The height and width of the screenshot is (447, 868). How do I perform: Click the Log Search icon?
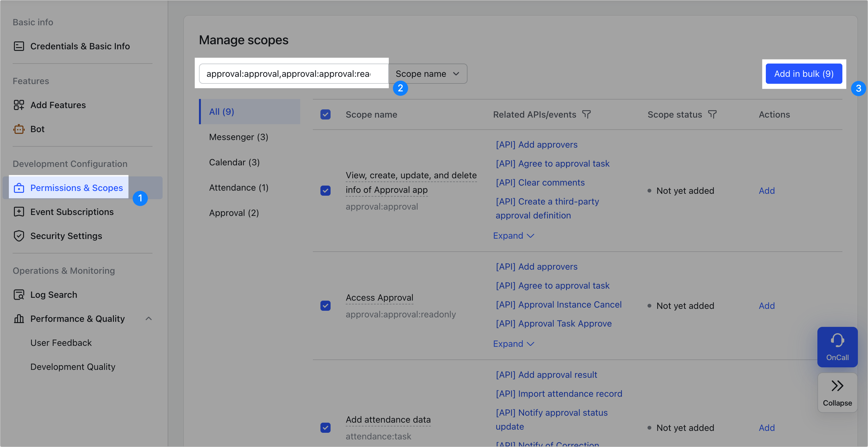19,295
